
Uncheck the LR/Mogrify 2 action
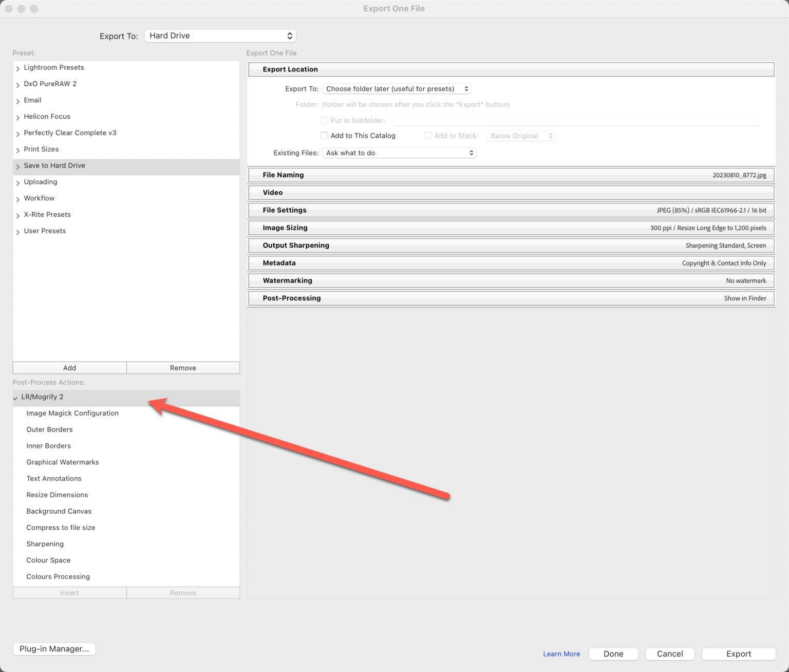coord(15,397)
